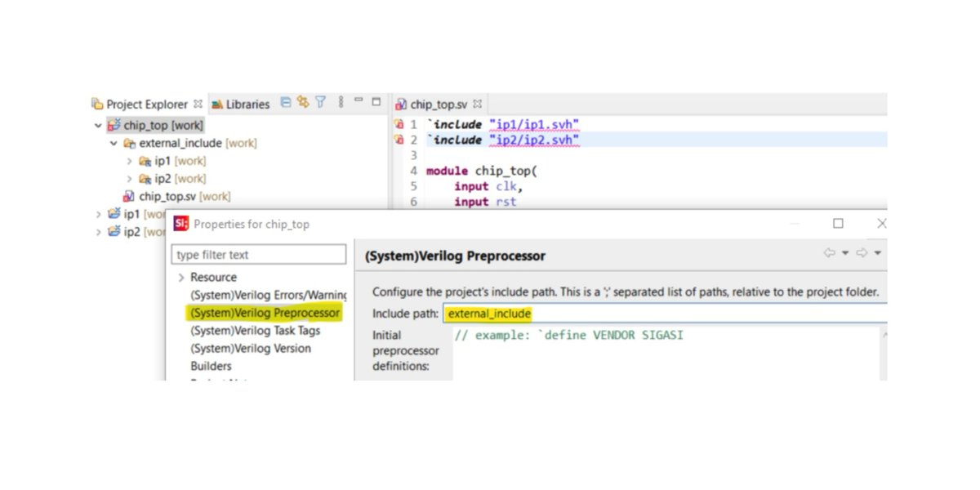Click the "ip2/ip2.svh" include string

click(x=534, y=140)
